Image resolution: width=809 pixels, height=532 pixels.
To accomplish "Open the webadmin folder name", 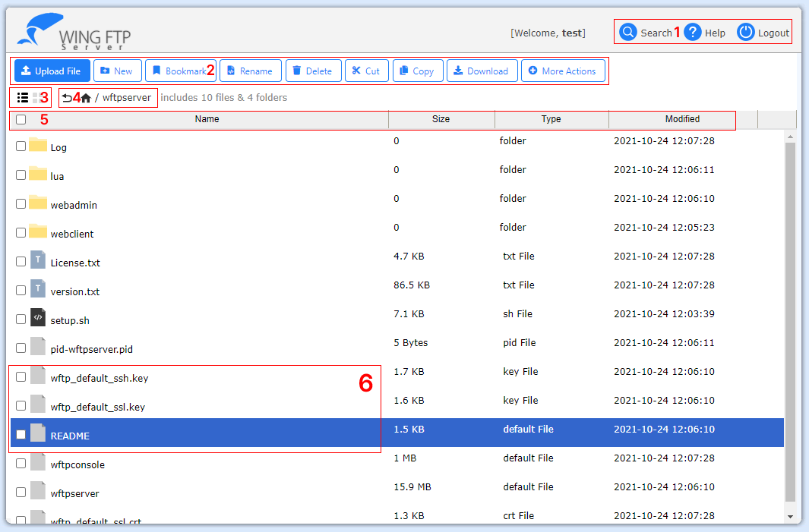I will coord(74,205).
